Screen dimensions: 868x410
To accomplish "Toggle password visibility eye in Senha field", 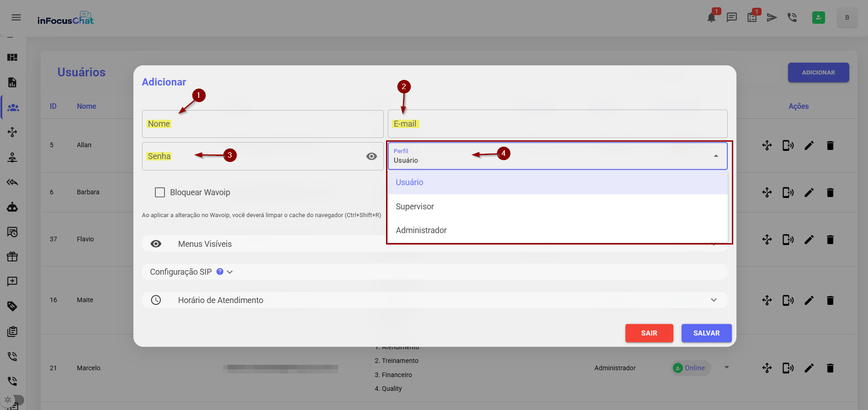I will [x=371, y=156].
